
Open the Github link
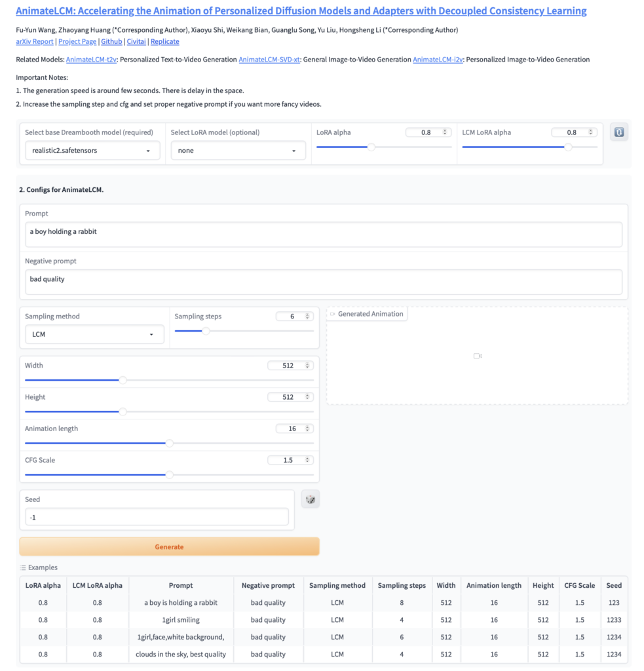(111, 41)
